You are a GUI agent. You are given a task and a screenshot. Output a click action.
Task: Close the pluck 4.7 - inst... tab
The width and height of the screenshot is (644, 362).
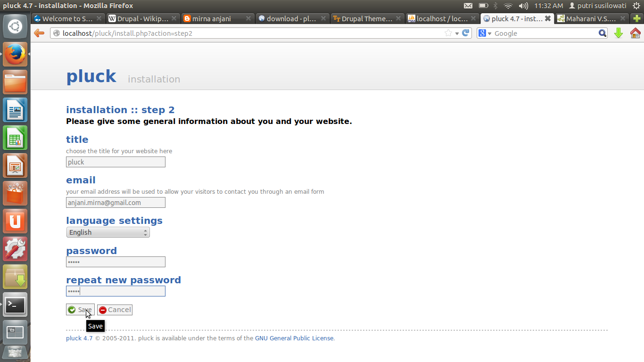(x=548, y=18)
